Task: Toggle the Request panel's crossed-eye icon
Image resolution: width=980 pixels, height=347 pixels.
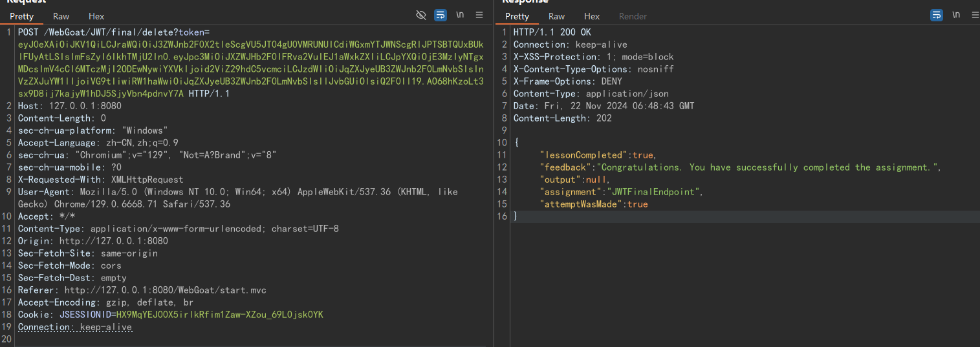Action: [421, 15]
